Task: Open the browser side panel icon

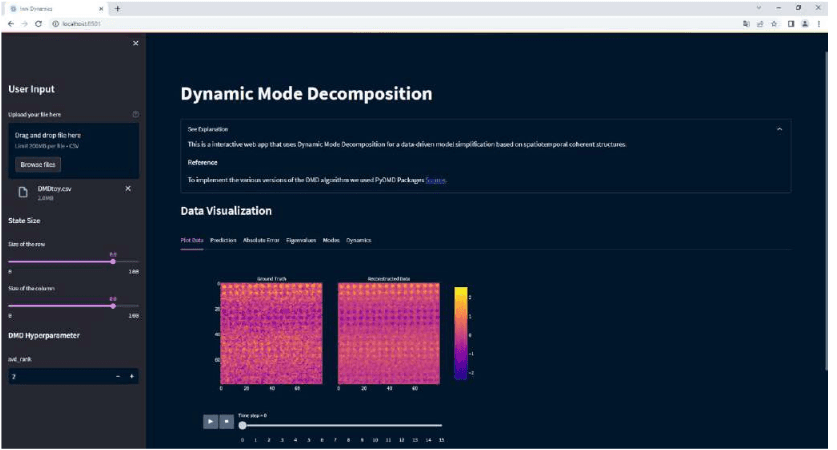Action: (x=791, y=23)
